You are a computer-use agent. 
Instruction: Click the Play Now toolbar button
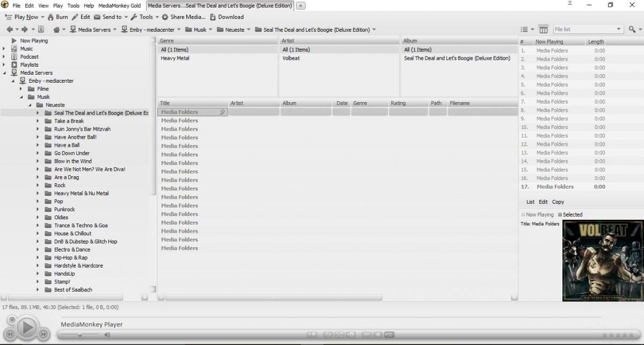coord(22,17)
